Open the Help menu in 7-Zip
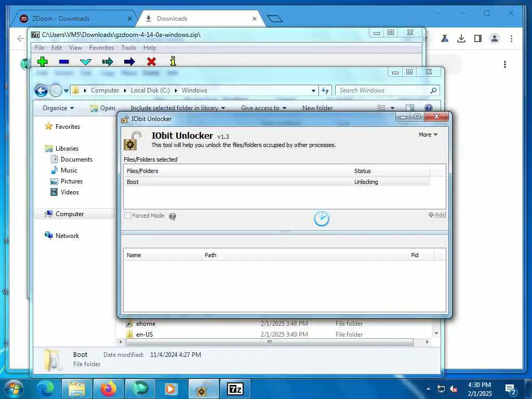 click(150, 47)
